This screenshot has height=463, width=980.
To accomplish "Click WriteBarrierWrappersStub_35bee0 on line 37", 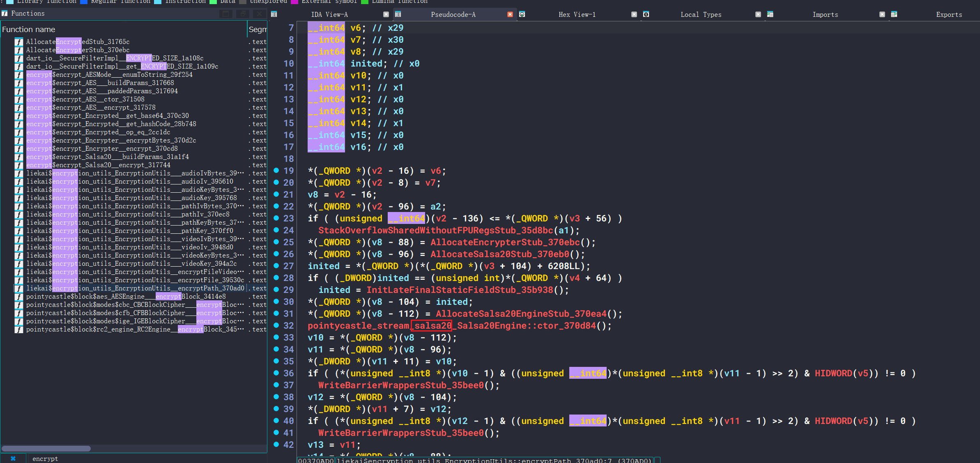I will (x=401, y=385).
